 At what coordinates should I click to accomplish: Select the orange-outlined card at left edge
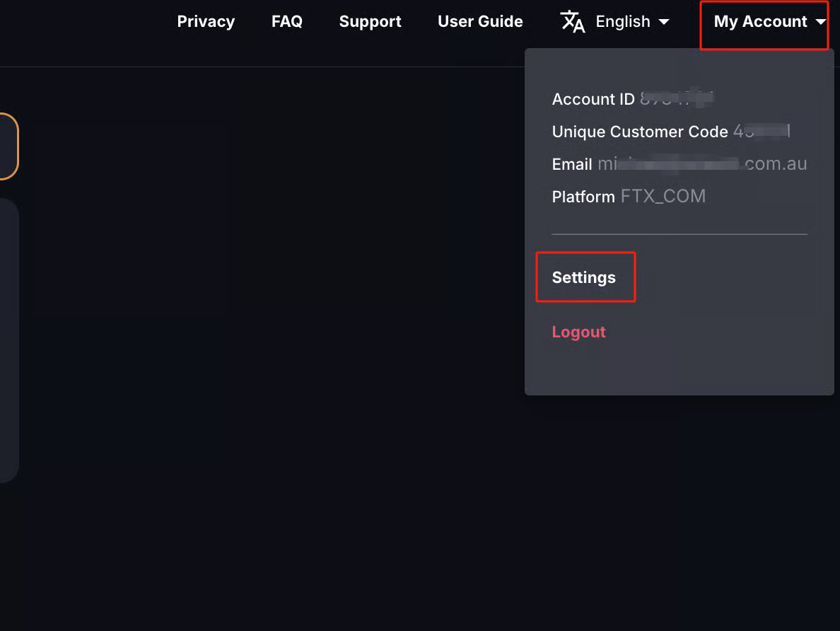tap(8, 146)
